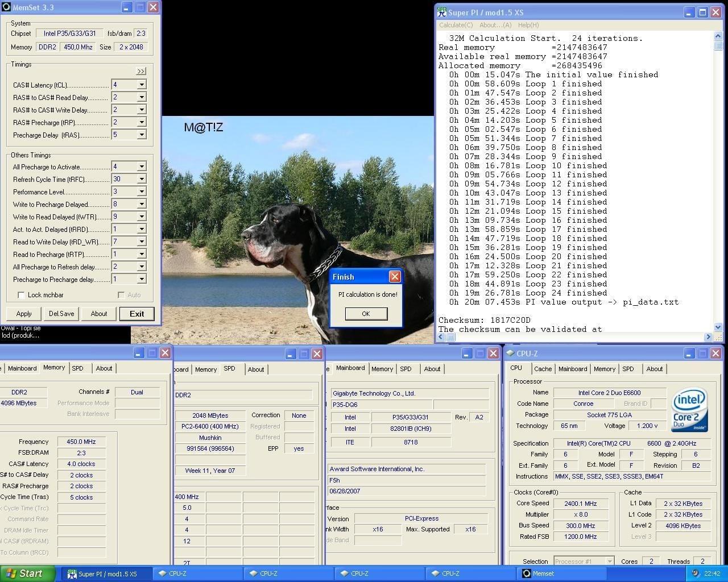Click memory Frequency field 450.0 MHz in CPU-Z
The height and width of the screenshot is (582, 728).
coord(81,442)
